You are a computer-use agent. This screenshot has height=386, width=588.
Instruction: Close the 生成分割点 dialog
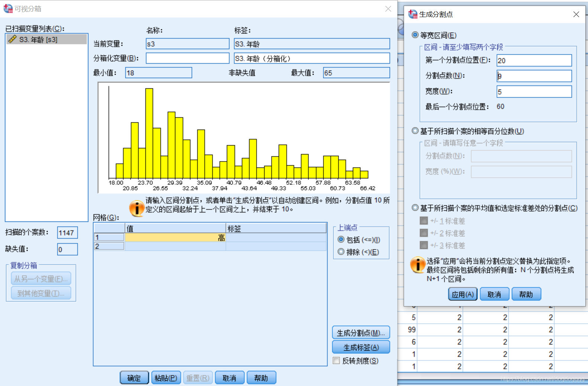pyautogui.click(x=576, y=14)
